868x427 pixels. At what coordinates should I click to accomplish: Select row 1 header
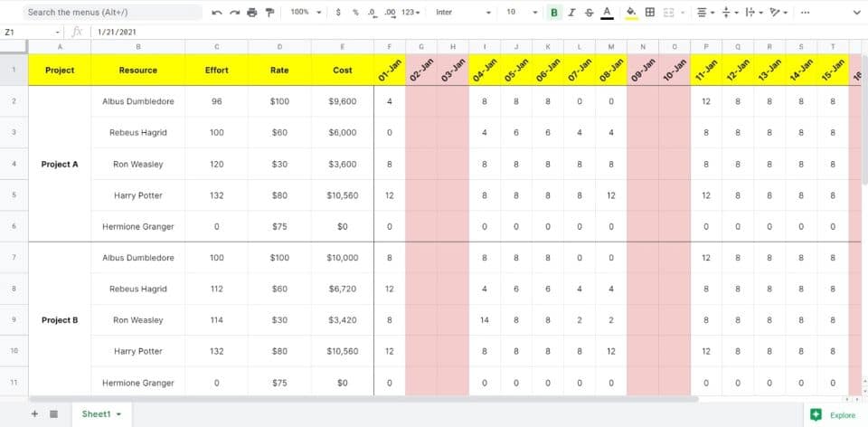14,70
